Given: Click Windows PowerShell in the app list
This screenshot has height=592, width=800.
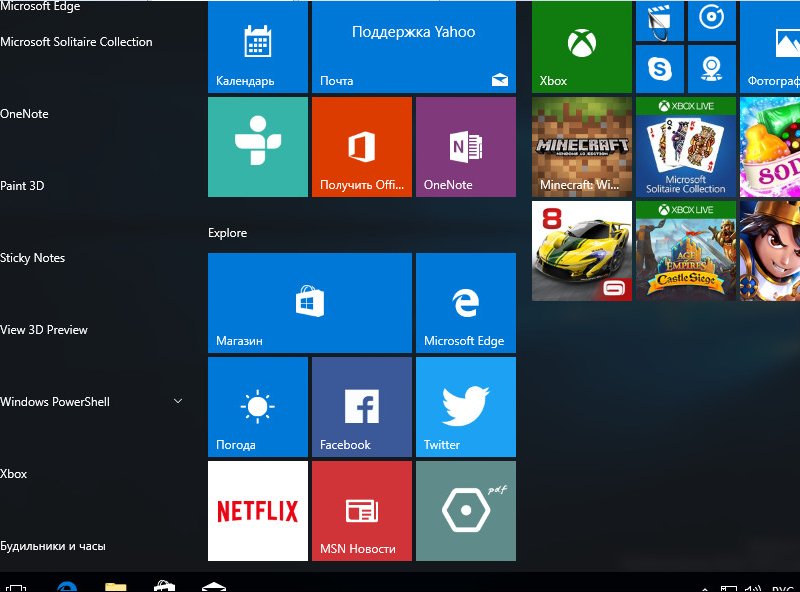Looking at the screenshot, I should tap(55, 402).
